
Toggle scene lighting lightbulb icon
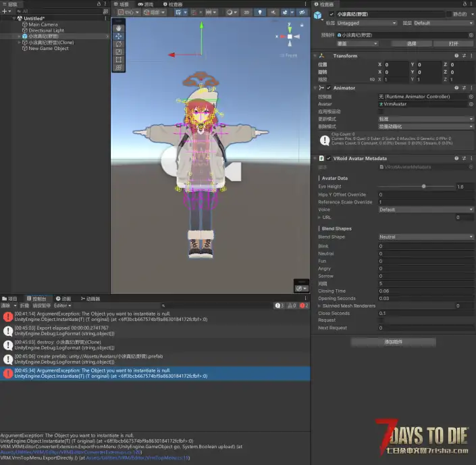[259, 12]
